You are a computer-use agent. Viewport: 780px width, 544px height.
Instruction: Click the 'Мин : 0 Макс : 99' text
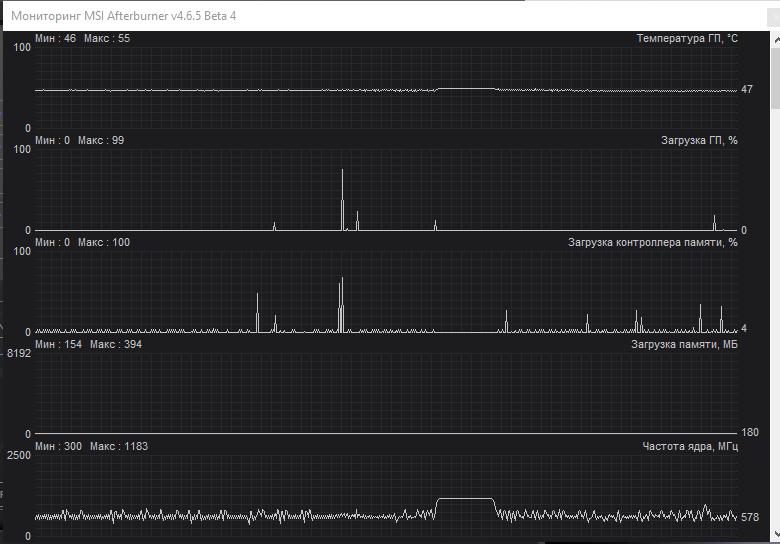pos(79,140)
